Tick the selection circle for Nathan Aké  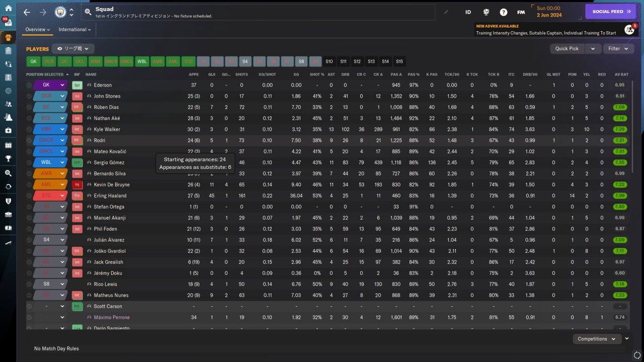pyautogui.click(x=29, y=118)
